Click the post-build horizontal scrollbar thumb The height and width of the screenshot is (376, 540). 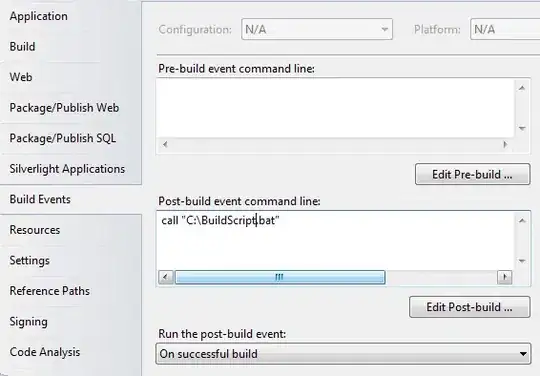click(x=280, y=277)
